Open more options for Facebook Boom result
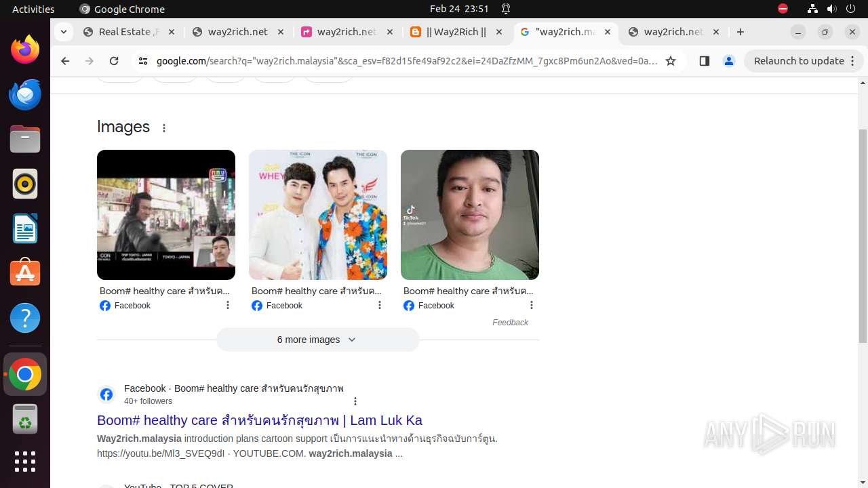The width and height of the screenshot is (868, 488). (x=355, y=401)
